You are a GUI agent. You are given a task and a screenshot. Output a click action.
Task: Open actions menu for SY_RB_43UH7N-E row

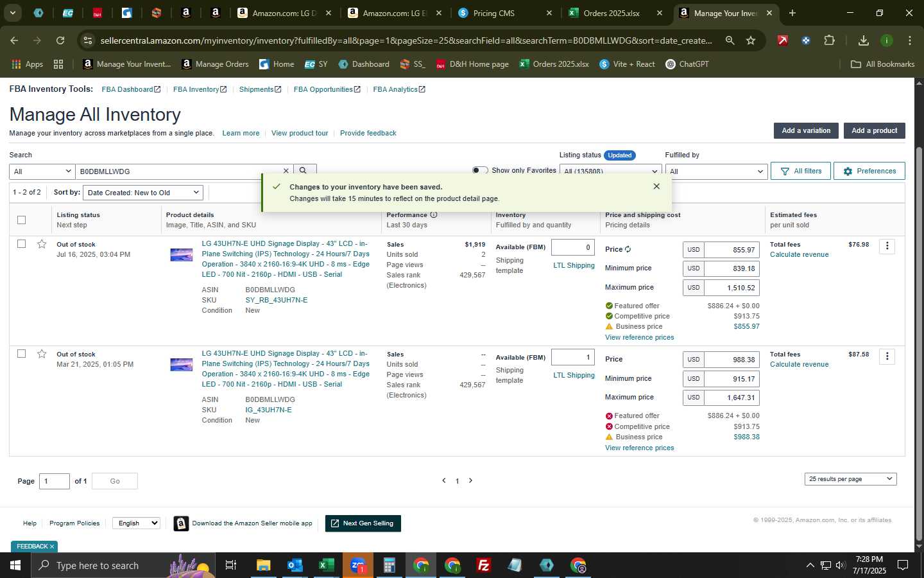[x=887, y=246]
